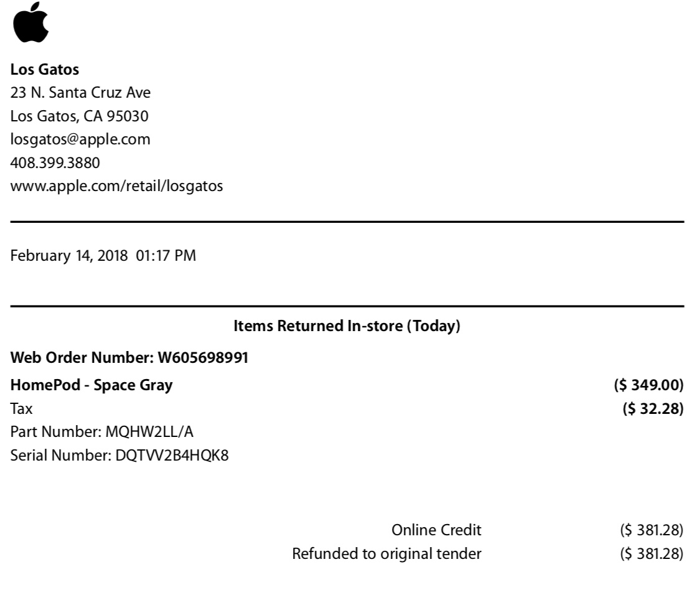This screenshot has width=700, height=600.
Task: Click the Items Returned In-store heading
Action: pyautogui.click(x=347, y=326)
